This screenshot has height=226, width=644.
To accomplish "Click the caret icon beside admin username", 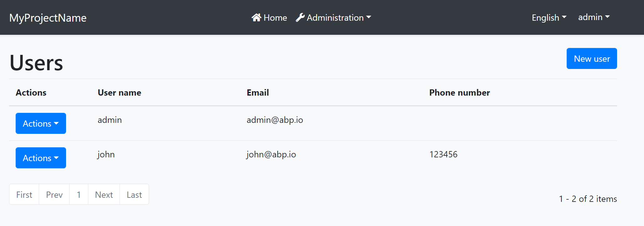I will [607, 17].
